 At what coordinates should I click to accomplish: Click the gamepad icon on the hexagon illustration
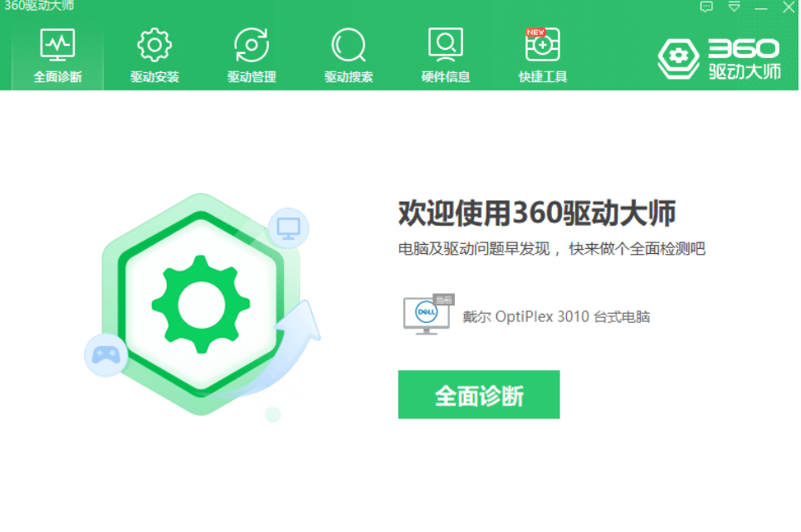pyautogui.click(x=106, y=357)
